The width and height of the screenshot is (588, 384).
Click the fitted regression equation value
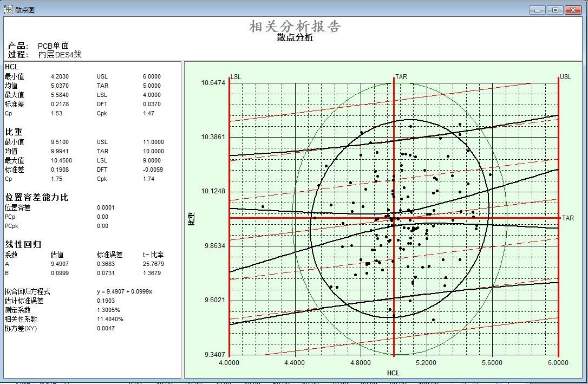click(125, 291)
